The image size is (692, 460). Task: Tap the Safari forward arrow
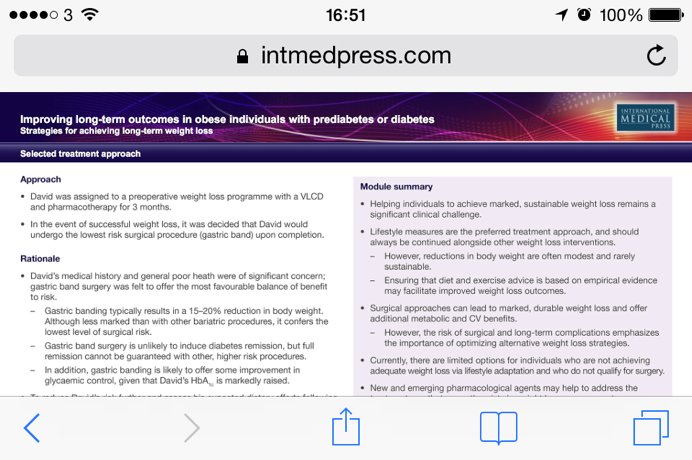point(192,428)
